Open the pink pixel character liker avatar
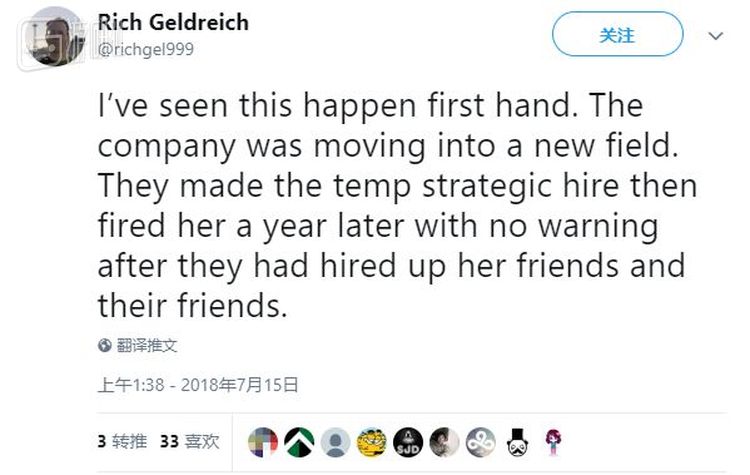Viewport: 750px width, 475px height. 552,440
